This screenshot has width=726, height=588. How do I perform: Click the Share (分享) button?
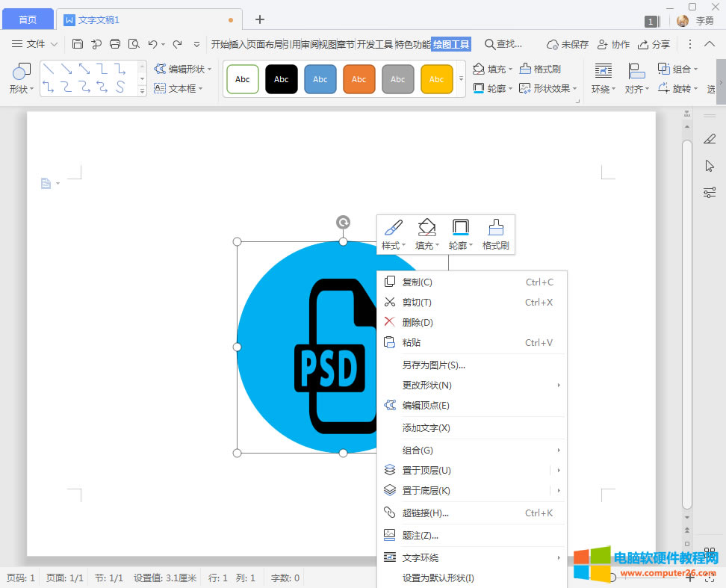click(x=654, y=44)
